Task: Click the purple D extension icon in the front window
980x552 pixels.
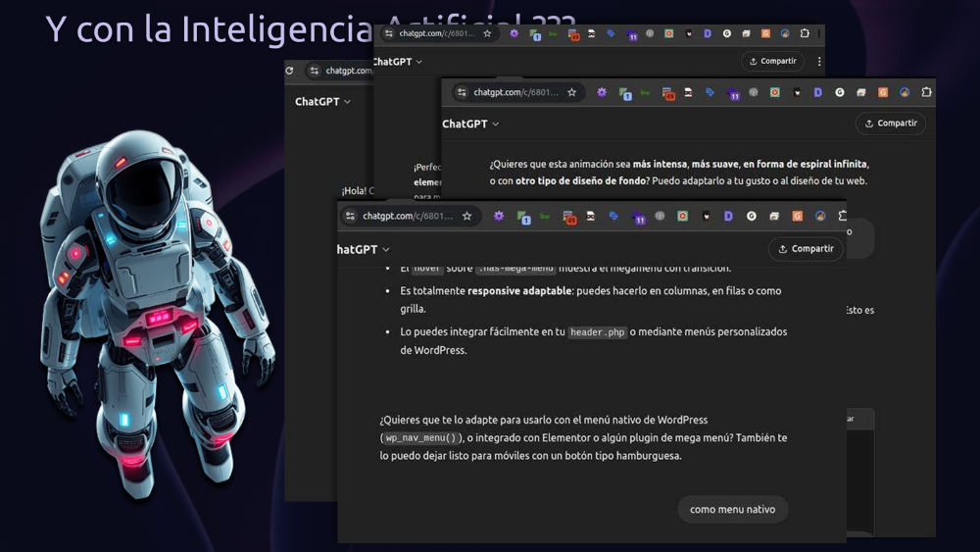Action: point(728,216)
